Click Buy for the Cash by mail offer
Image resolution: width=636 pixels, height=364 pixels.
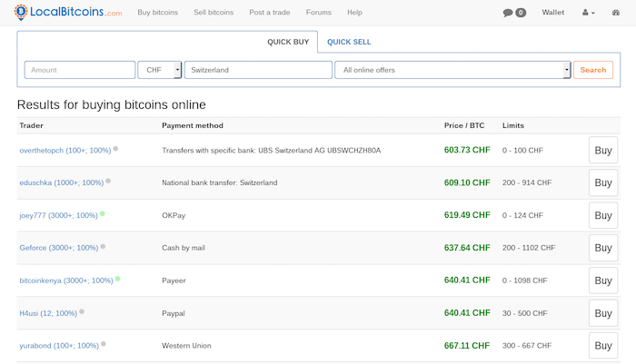603,248
